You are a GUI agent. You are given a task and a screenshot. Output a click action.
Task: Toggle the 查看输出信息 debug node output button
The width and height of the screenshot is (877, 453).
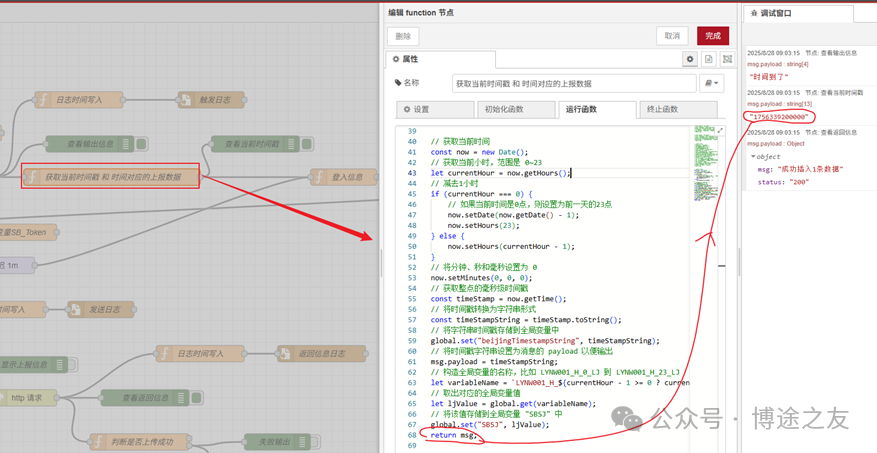click(x=141, y=144)
